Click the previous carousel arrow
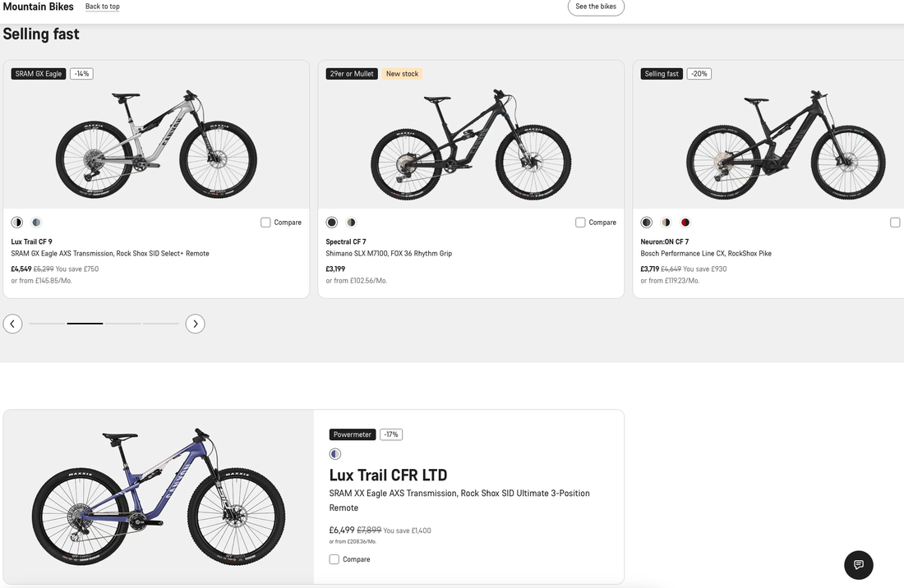Image resolution: width=904 pixels, height=588 pixels. 12,324
